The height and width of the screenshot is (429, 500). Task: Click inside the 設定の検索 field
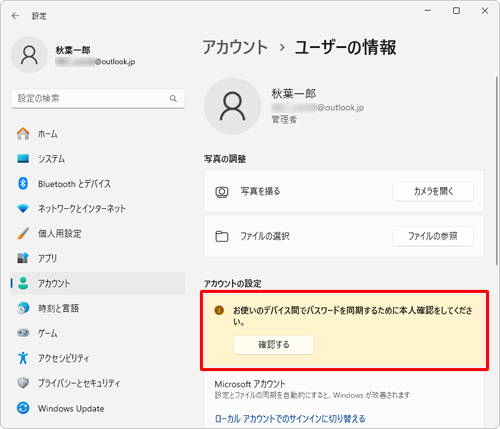[x=97, y=98]
